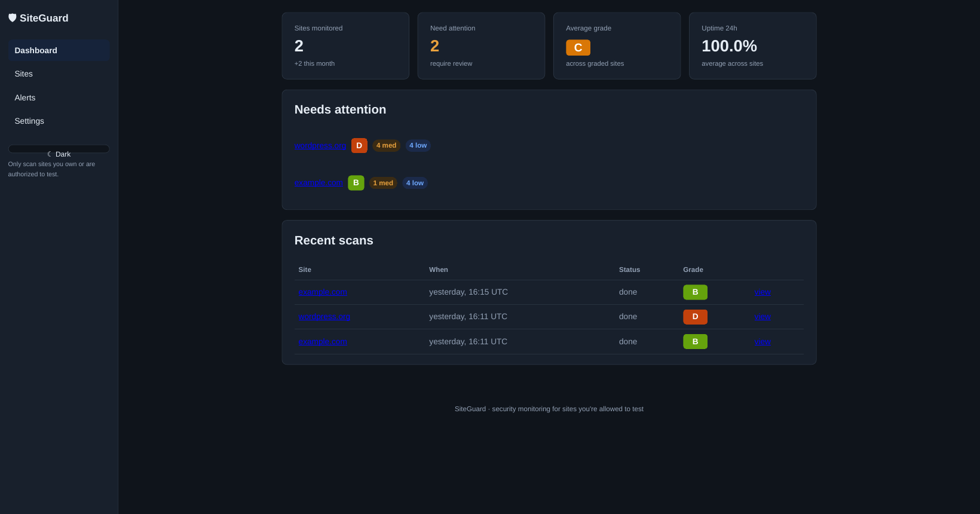Click view link for the 16:15 UTC scan
Screen dimensions: 980x514
pyautogui.click(x=762, y=292)
